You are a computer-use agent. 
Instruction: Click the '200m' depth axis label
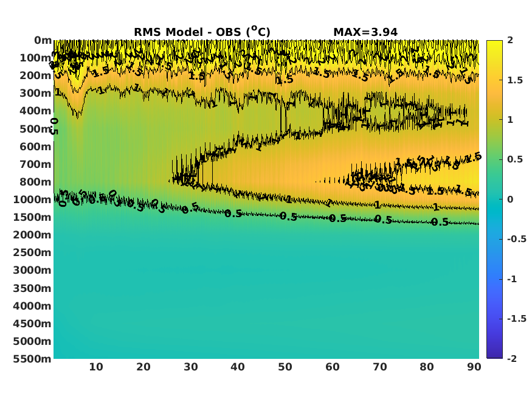point(35,75)
